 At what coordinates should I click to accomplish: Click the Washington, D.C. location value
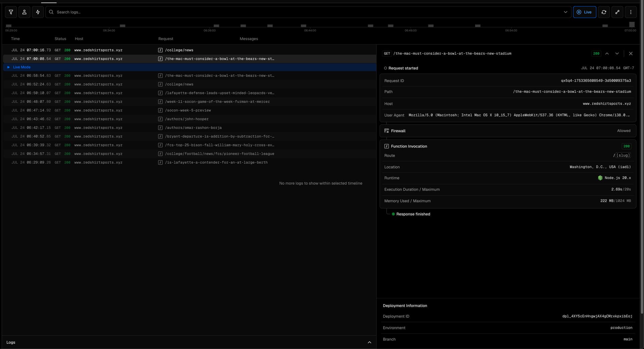(x=600, y=167)
